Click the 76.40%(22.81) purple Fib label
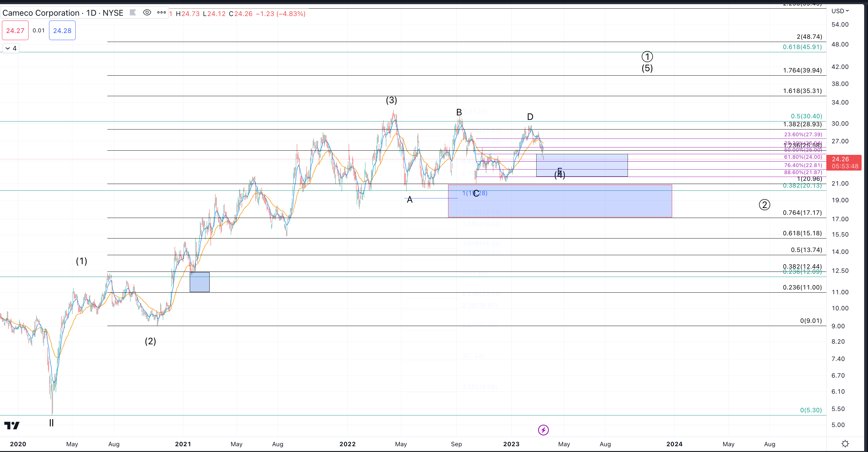The width and height of the screenshot is (868, 452). click(803, 165)
